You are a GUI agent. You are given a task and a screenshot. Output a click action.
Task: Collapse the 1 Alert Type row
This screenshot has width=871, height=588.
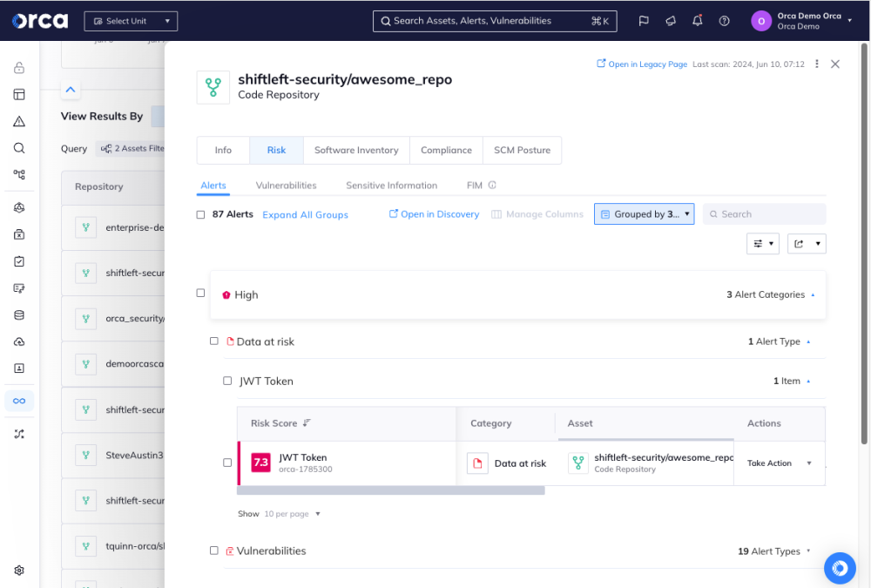tap(808, 341)
